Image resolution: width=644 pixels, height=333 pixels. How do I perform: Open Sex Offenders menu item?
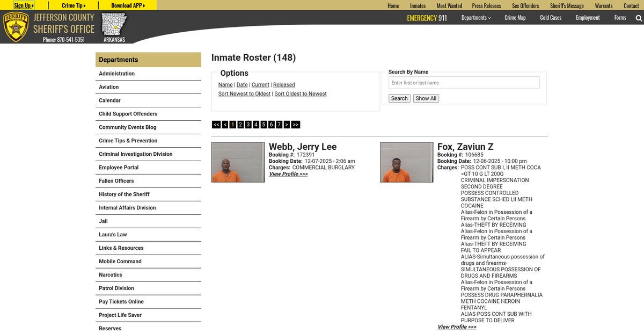pyautogui.click(x=525, y=6)
